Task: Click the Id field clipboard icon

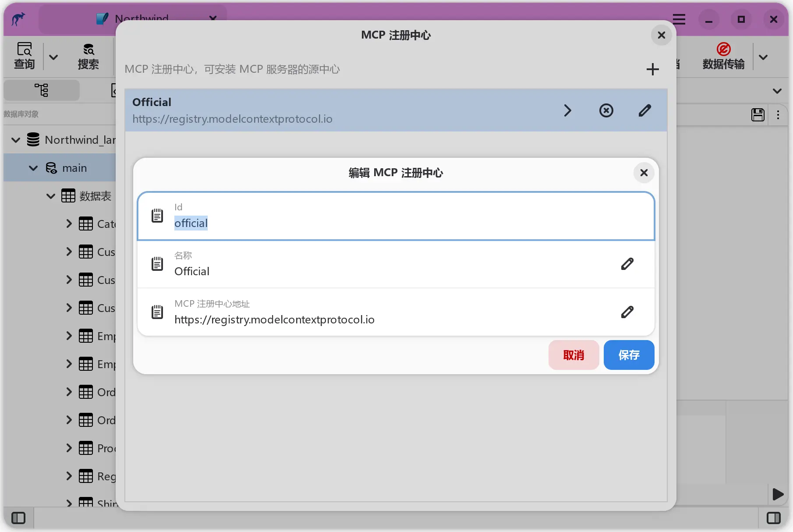Action: pos(157,216)
